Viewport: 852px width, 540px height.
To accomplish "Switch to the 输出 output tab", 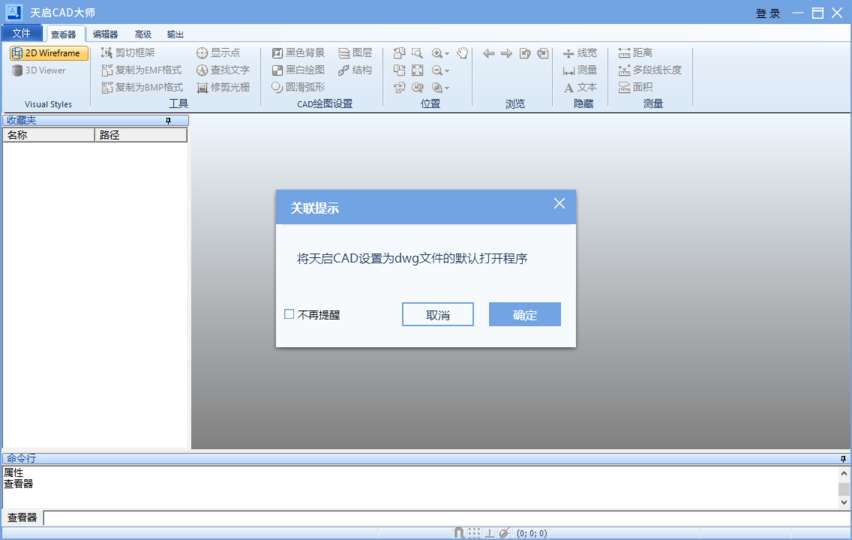I will (x=175, y=34).
